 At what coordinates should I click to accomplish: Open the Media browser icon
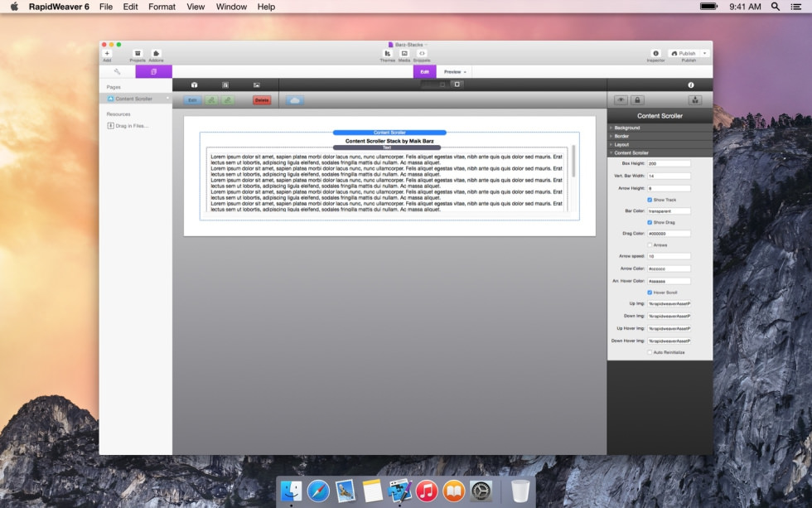[x=404, y=53]
